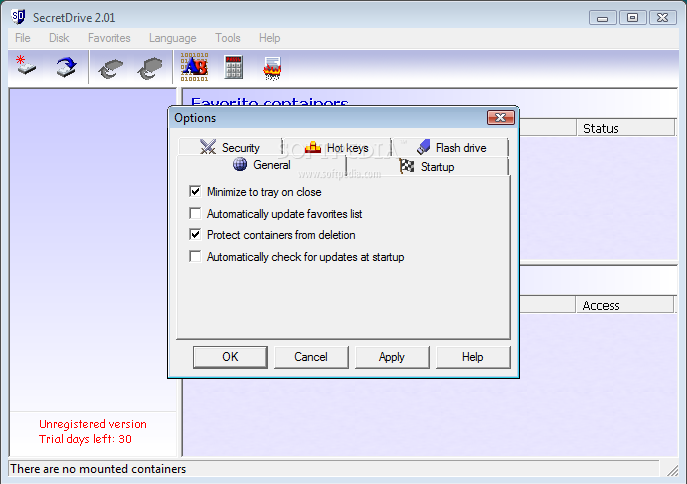
Task: Click the Status column header
Action: pyautogui.click(x=626, y=128)
